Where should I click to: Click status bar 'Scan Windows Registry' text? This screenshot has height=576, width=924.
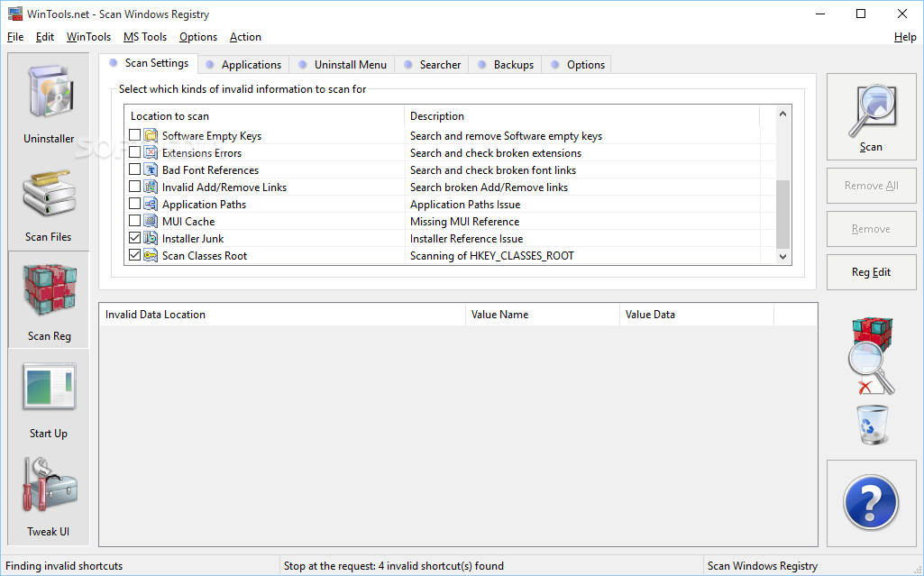click(763, 566)
